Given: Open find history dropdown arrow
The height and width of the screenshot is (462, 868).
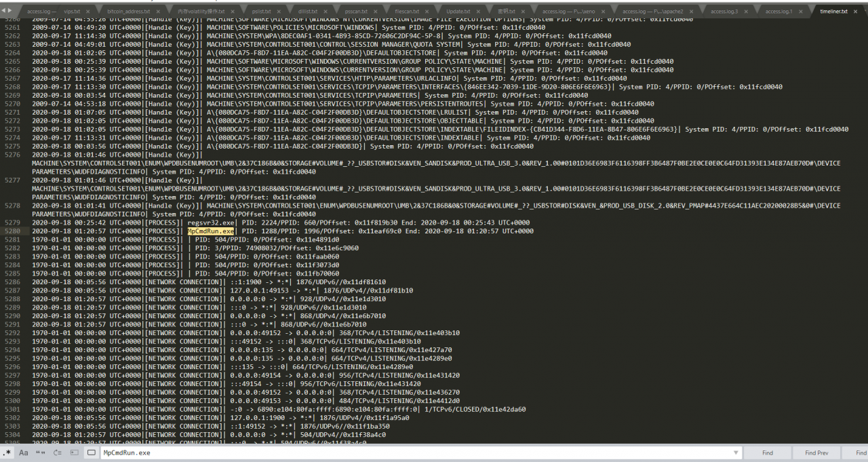Looking at the screenshot, I should [x=736, y=453].
